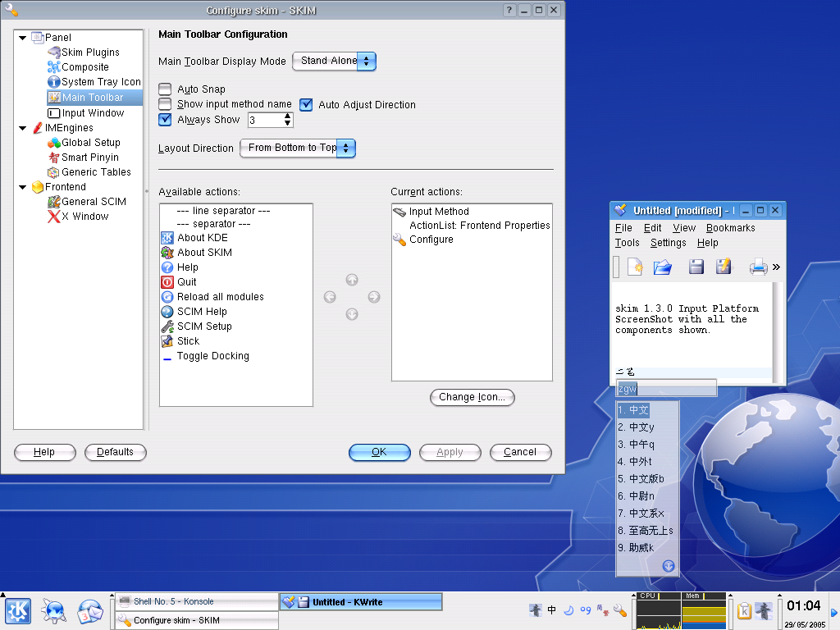This screenshot has width=840, height=630.
Task: Open the Input Window settings page
Action: point(85,113)
